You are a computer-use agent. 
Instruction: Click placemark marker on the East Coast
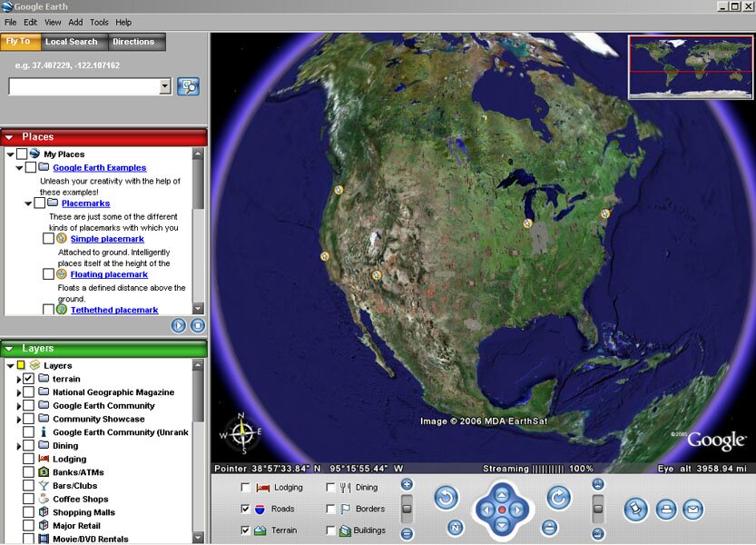pos(605,213)
